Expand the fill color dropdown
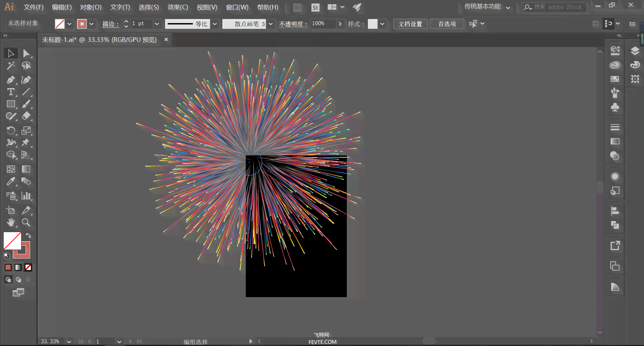This screenshot has height=346, width=644. coord(69,24)
